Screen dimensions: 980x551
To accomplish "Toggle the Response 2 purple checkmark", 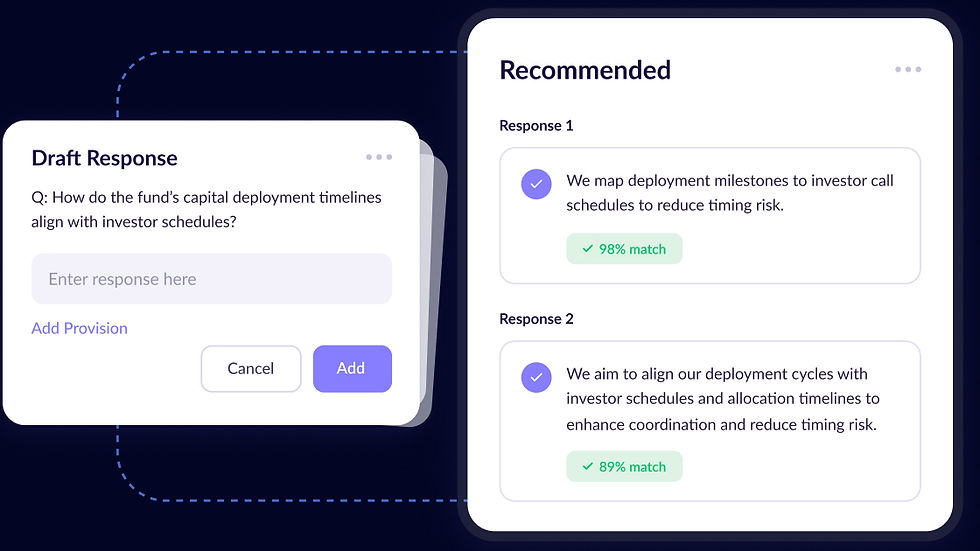I will click(x=536, y=377).
